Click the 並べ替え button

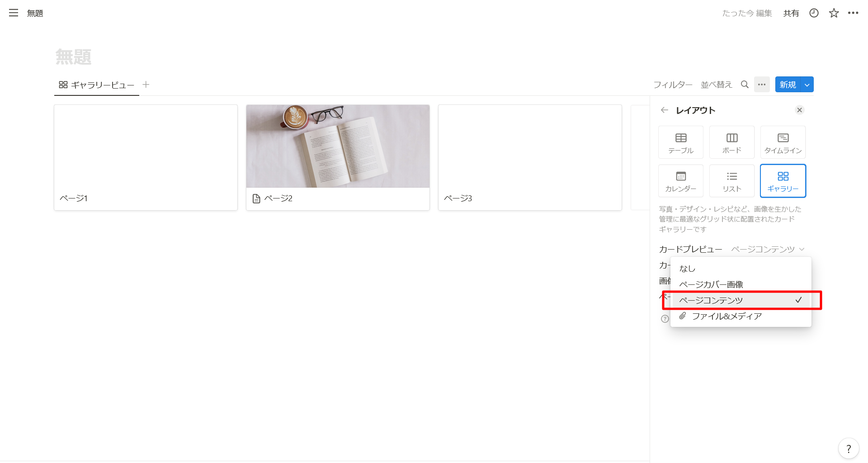coord(716,85)
